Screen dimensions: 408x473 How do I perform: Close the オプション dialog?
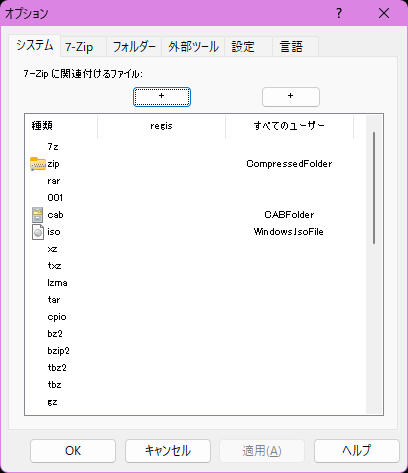pyautogui.click(x=384, y=13)
